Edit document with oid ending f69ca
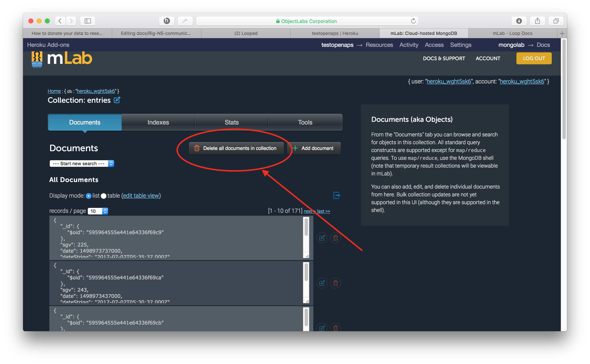This screenshot has width=590, height=364. click(x=322, y=283)
